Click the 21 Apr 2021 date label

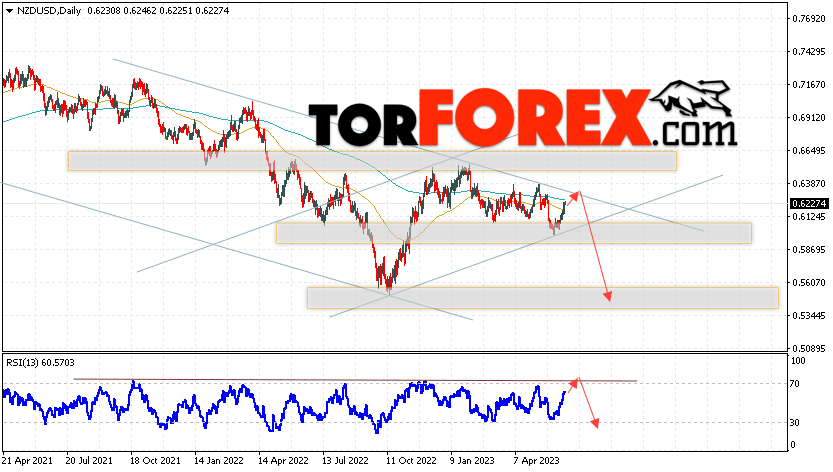[28, 461]
